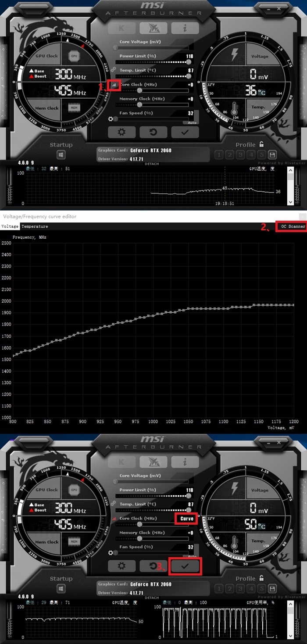Adjust the Fan Speed slider in upper window
The height and width of the screenshot is (644, 307).
pos(151,119)
